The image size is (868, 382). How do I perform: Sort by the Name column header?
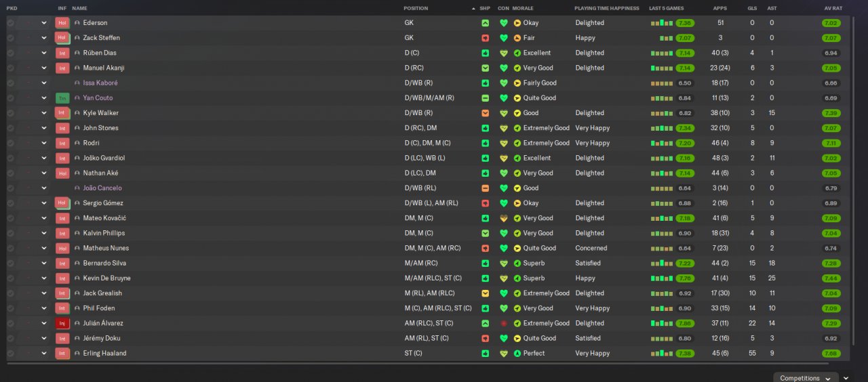pyautogui.click(x=79, y=8)
